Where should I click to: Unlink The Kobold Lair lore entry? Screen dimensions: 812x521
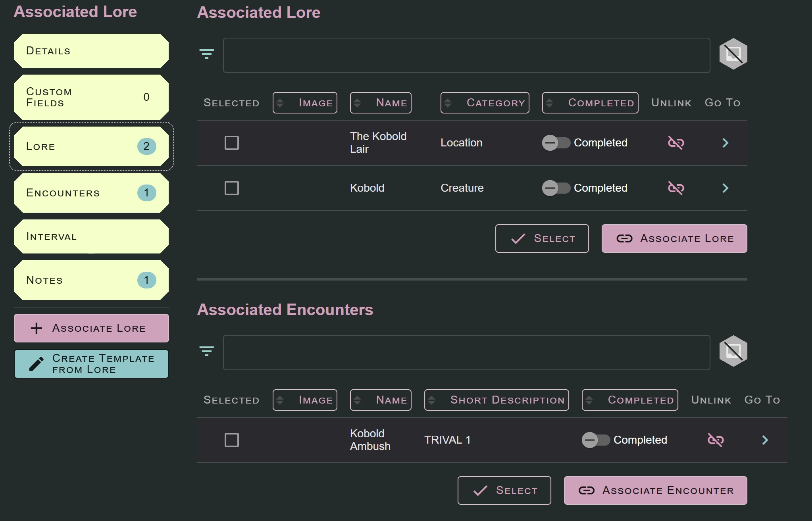click(x=675, y=143)
